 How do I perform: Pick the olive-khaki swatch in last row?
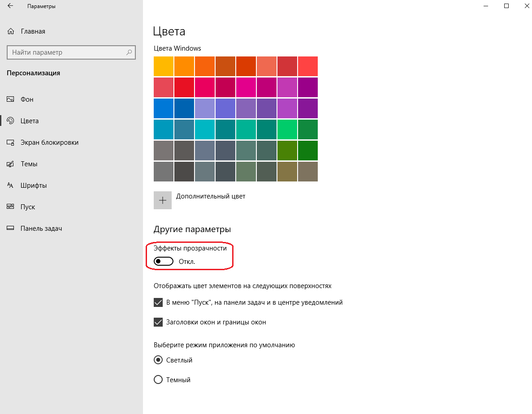tap(287, 171)
